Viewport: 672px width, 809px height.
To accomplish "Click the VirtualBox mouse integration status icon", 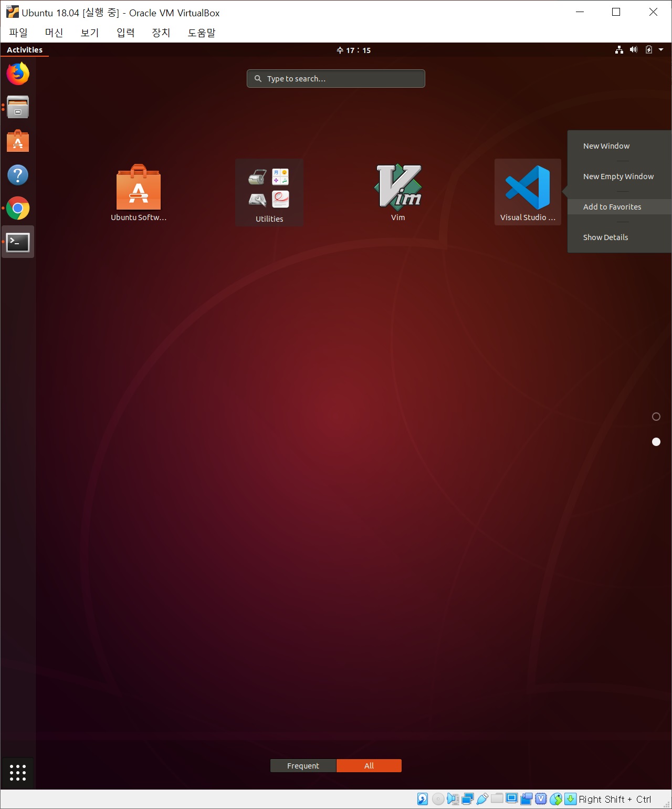I will click(x=556, y=799).
